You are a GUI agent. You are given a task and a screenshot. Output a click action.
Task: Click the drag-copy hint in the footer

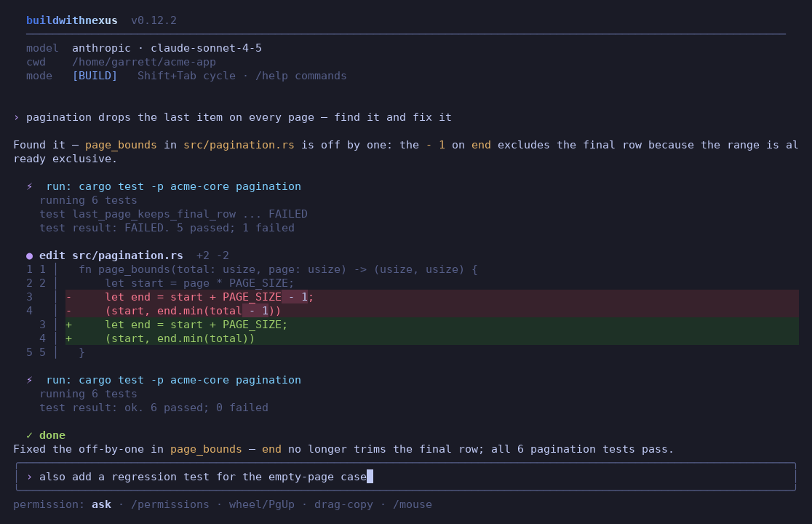(343, 504)
